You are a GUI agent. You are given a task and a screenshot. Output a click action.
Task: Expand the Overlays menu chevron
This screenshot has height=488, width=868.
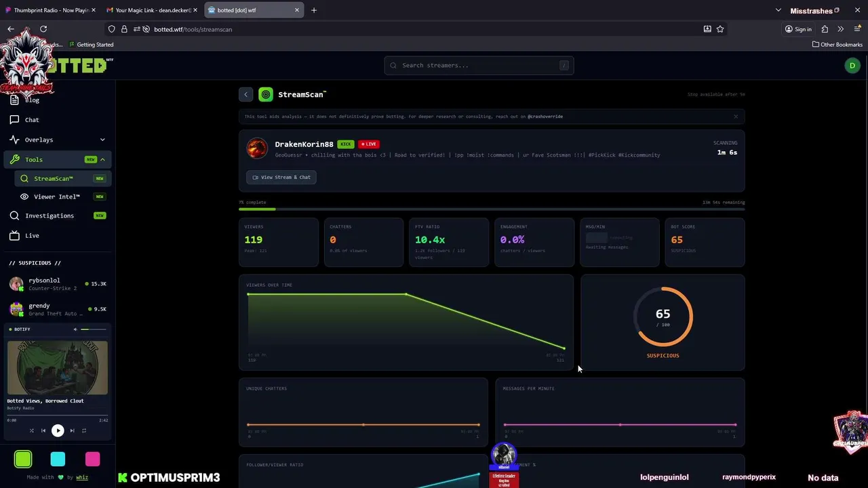102,140
